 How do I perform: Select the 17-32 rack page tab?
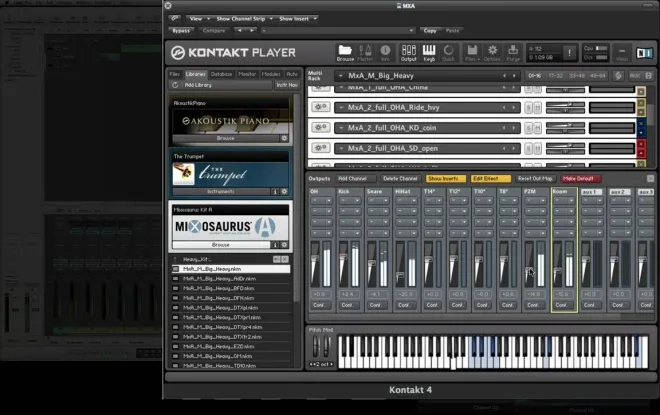click(x=556, y=76)
